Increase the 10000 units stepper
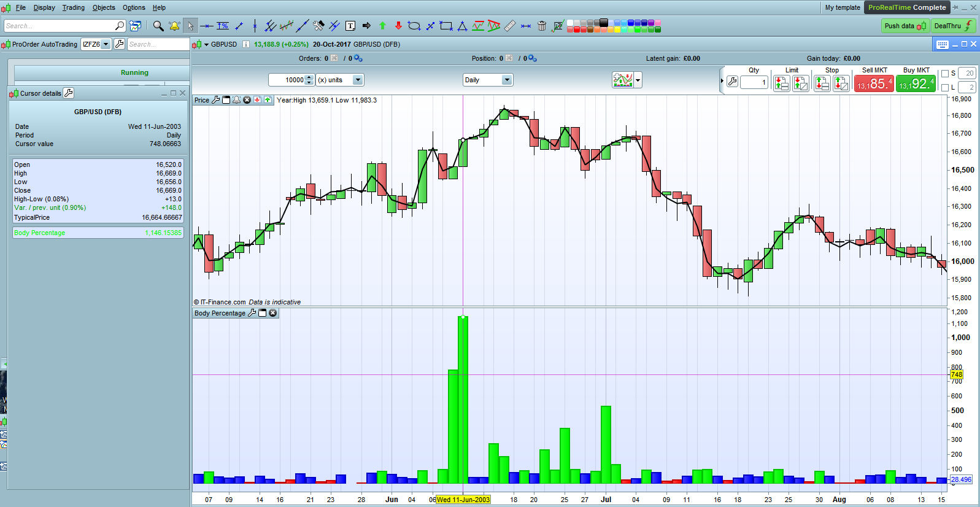Viewport: 980px width, 507px height. [309, 77]
